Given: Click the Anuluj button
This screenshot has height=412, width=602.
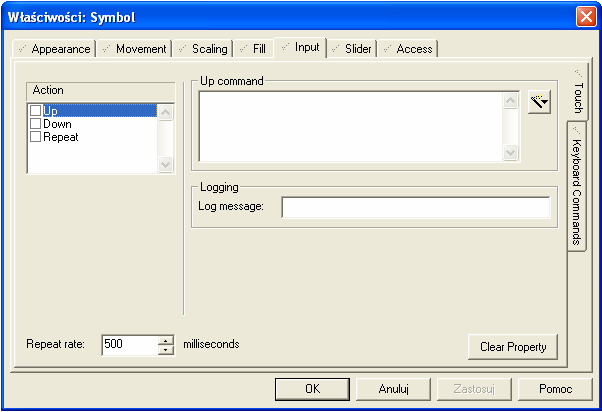Looking at the screenshot, I should (x=394, y=389).
